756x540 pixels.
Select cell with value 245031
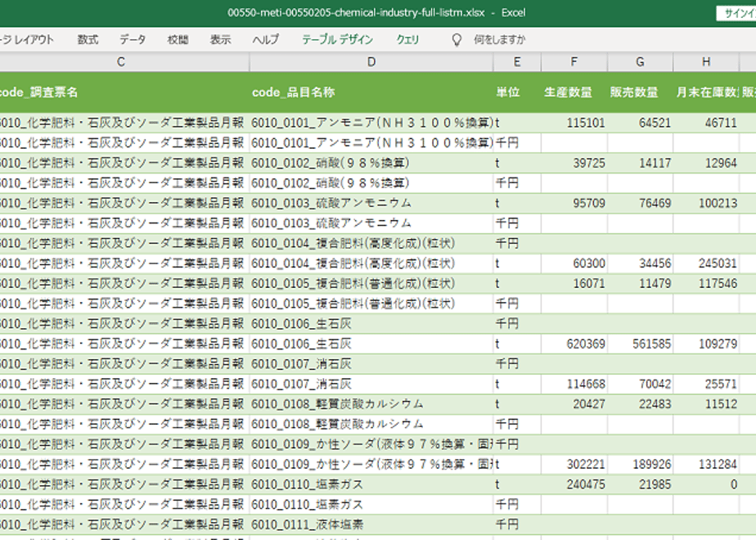[x=706, y=263]
